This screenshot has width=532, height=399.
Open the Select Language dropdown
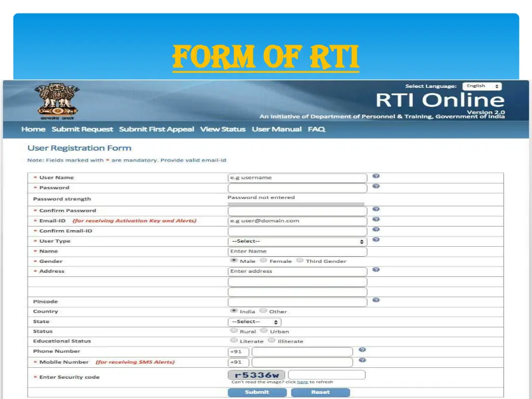click(482, 86)
